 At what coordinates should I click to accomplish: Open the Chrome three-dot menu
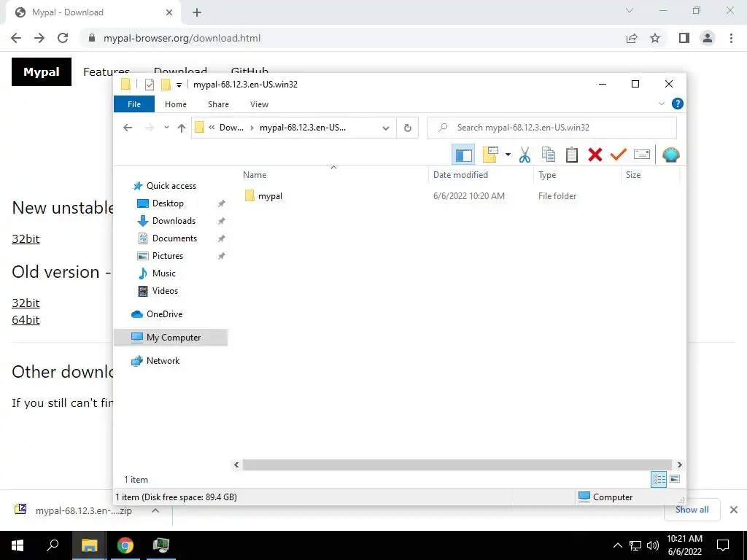731,38
